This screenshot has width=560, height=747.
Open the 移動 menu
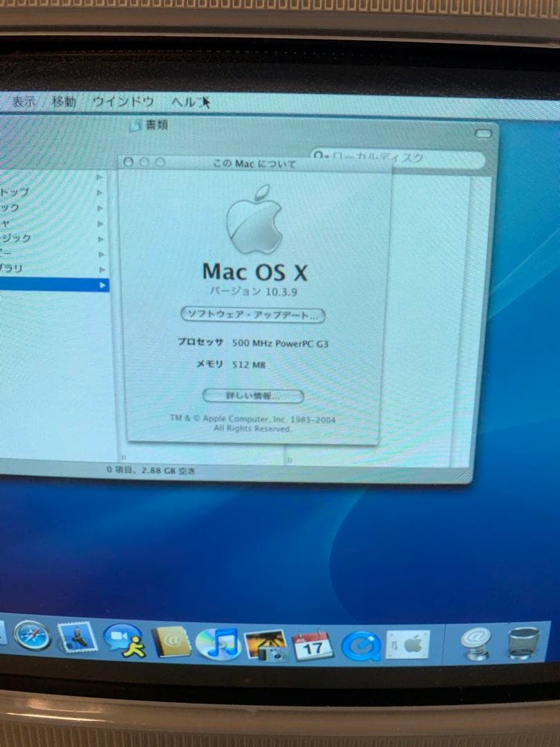point(61,101)
